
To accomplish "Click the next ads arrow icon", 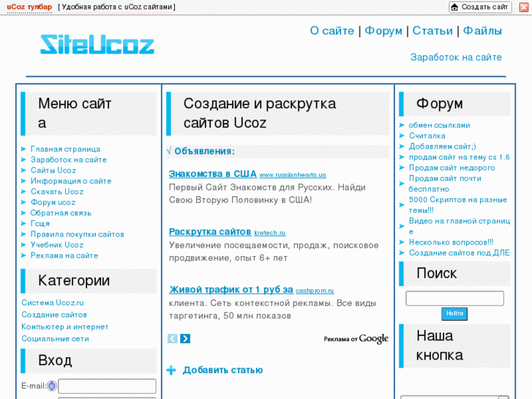I will tap(185, 338).
